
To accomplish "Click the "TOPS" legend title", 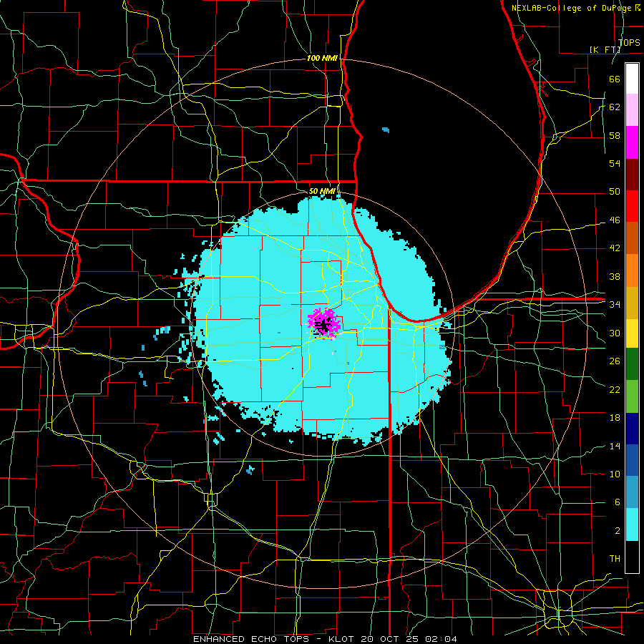I will 629,43.
